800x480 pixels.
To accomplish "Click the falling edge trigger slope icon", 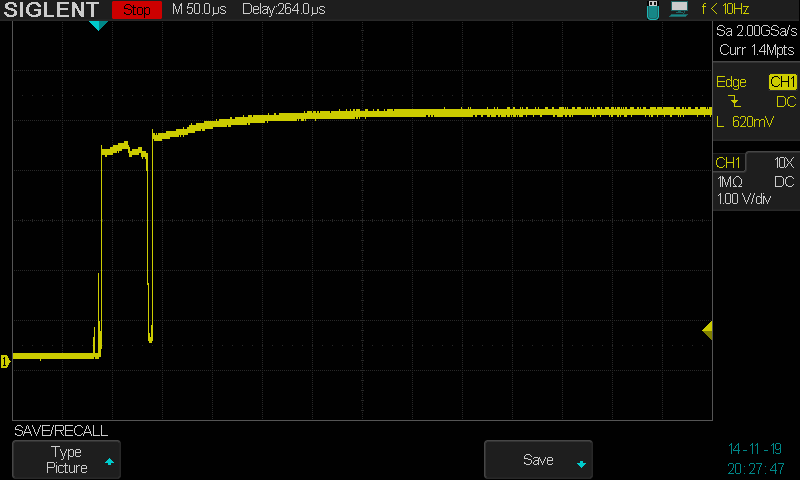I will pyautogui.click(x=736, y=102).
